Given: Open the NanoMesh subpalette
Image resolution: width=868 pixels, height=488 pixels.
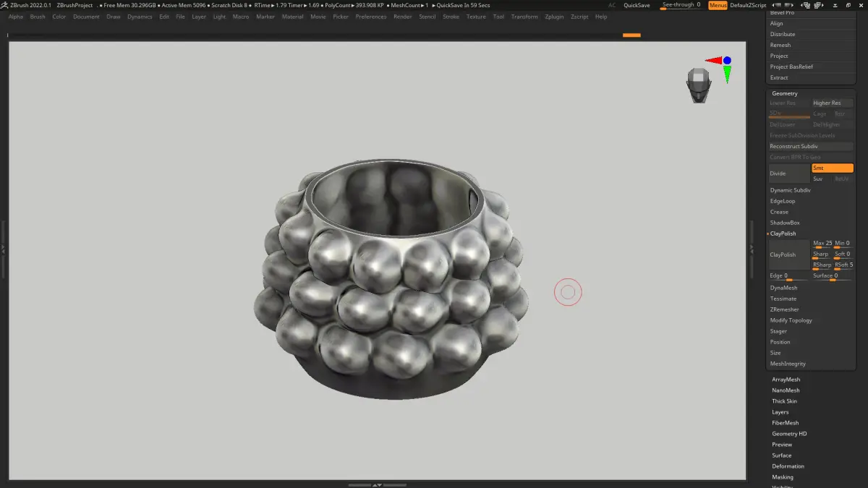Looking at the screenshot, I should click(786, 390).
